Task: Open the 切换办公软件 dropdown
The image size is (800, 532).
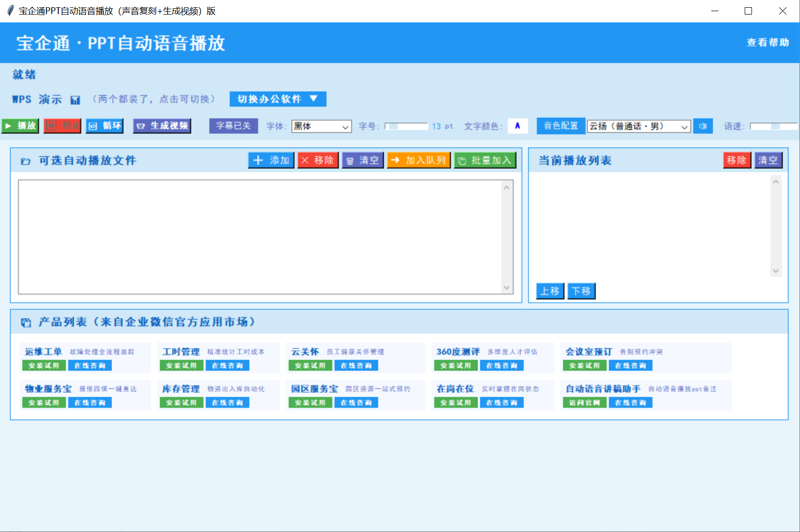Action: click(278, 99)
